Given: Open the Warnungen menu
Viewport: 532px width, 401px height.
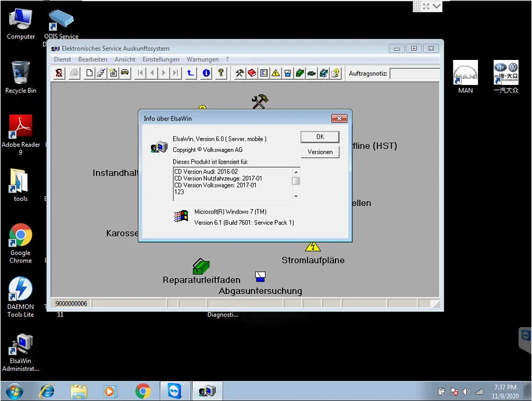Looking at the screenshot, I should point(202,59).
